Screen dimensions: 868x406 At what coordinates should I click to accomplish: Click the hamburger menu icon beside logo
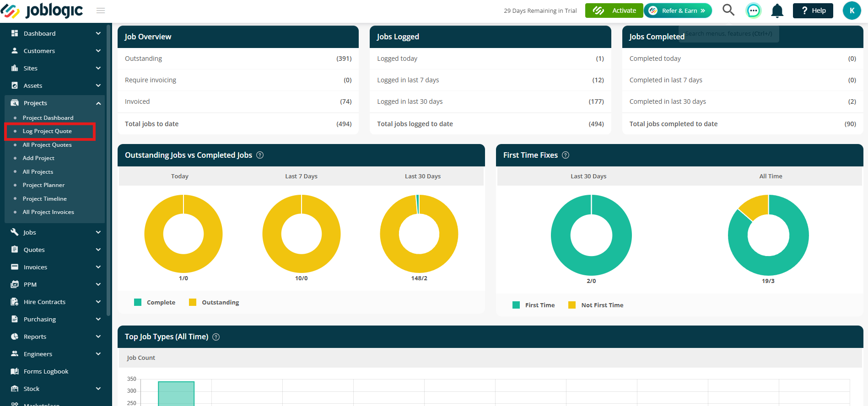pyautogui.click(x=101, y=11)
